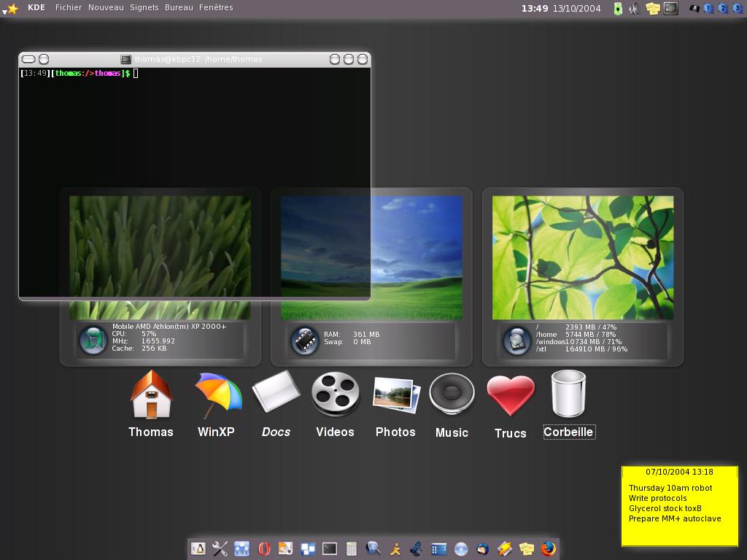Click the RAM memory monitor icon
The image size is (747, 560).
click(x=305, y=340)
